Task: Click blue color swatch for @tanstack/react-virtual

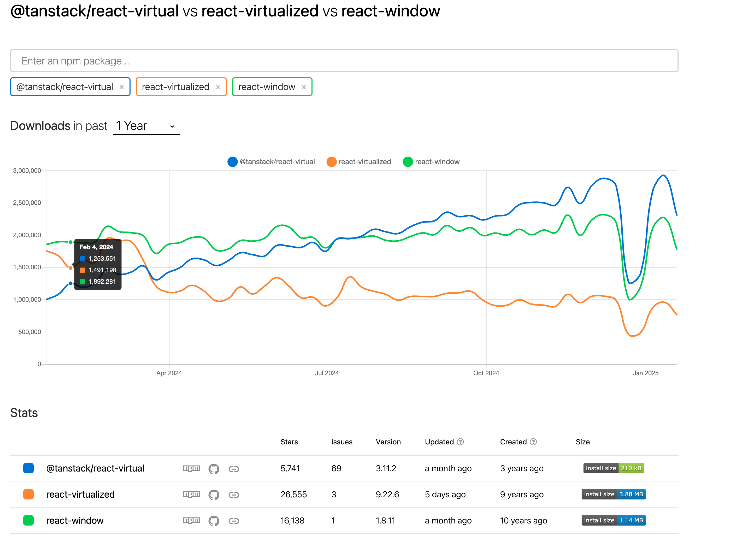Action: [x=28, y=468]
